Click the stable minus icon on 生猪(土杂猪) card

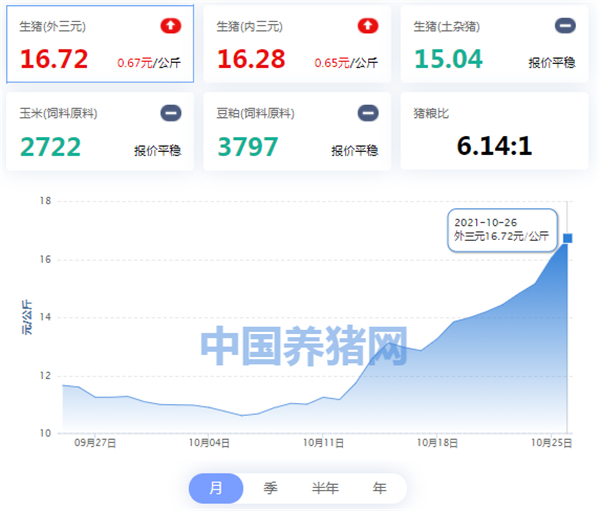565,24
